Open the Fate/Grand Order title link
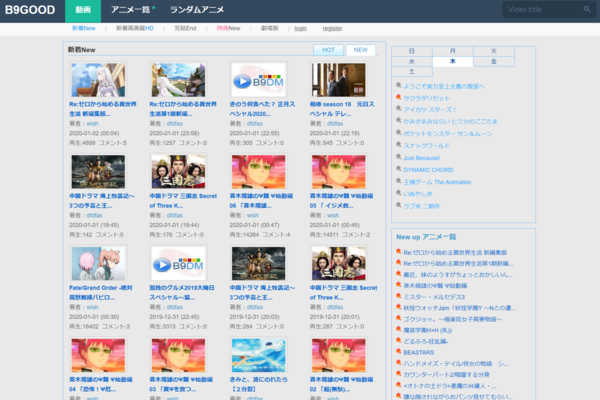Screen dimensions: 600x400 [x=101, y=292]
